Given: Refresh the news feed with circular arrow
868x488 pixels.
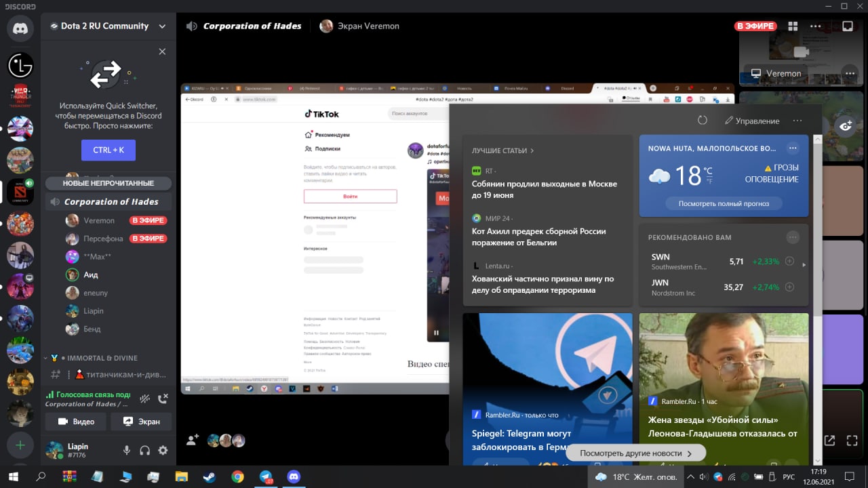Looking at the screenshot, I should [703, 120].
